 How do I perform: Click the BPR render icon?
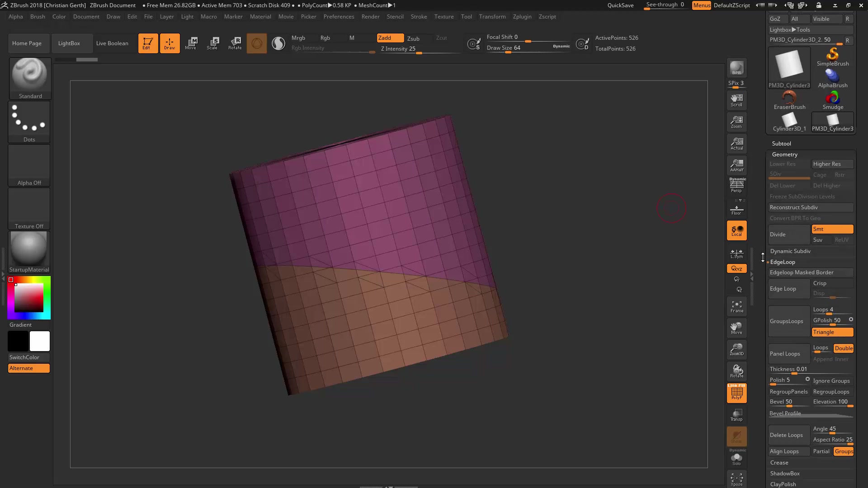coord(736,68)
